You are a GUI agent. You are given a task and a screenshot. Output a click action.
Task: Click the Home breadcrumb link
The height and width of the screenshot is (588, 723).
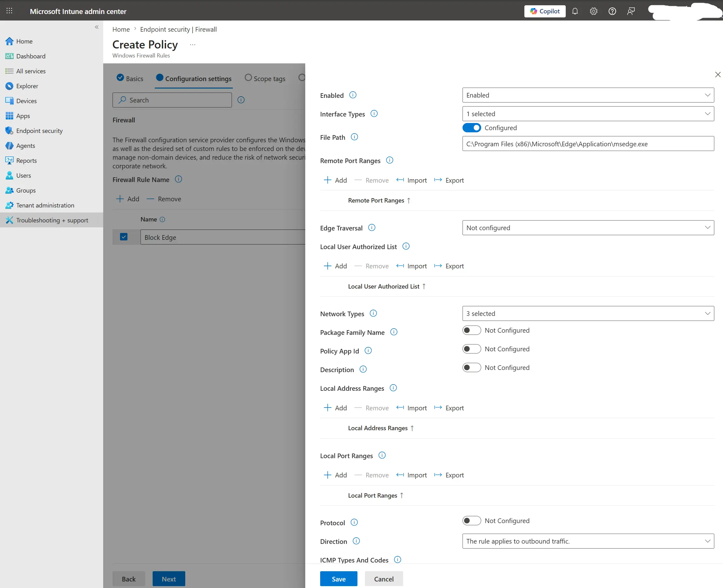tap(121, 30)
